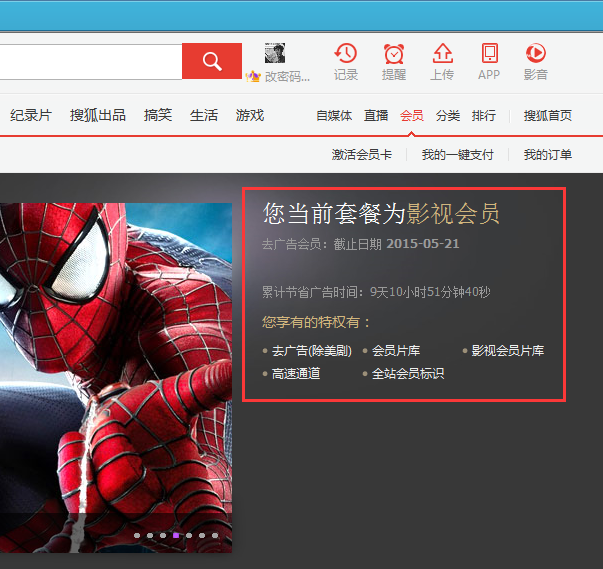Viewport: 603px width, 569px height.
Task: Click the 高速通道 privilege item
Action: 296,373
